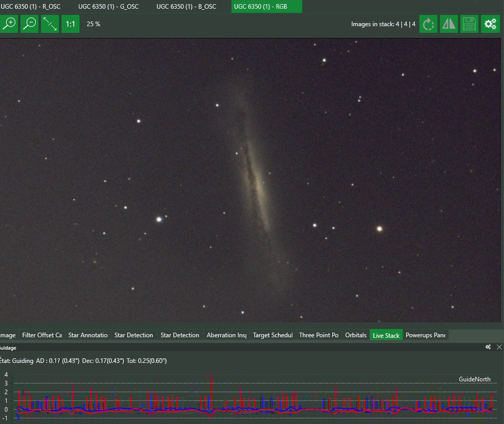This screenshot has height=424, width=504.
Task: Flip the image horizontally
Action: pyautogui.click(x=449, y=24)
